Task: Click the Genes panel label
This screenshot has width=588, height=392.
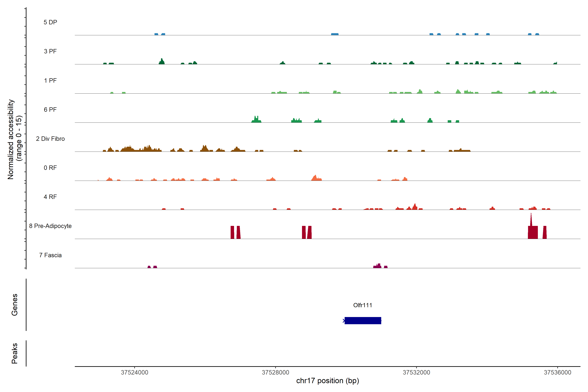Action: click(15, 305)
